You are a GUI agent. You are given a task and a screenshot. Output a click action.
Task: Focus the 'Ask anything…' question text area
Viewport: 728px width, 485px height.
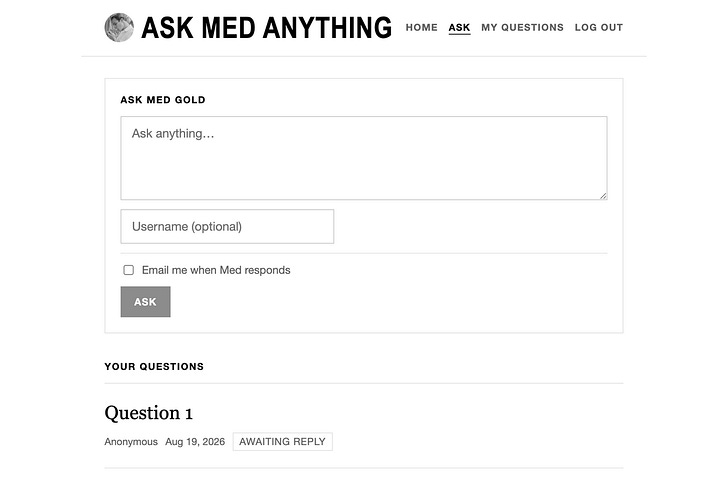(x=364, y=158)
